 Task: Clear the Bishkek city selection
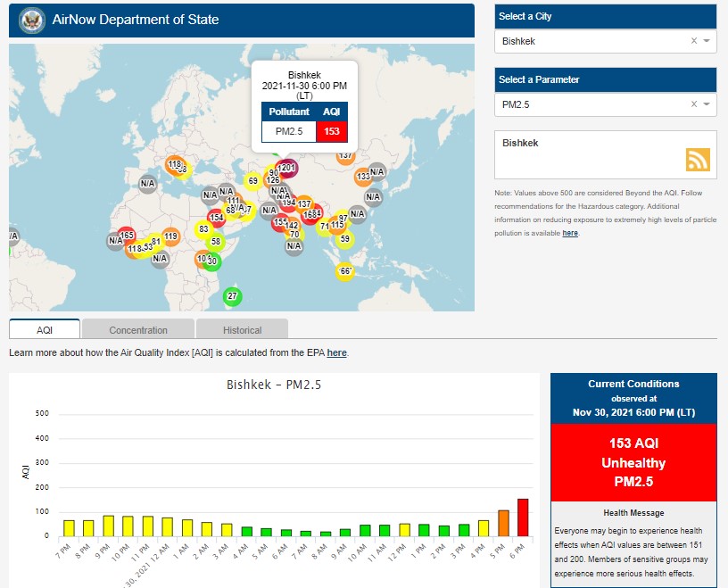(x=693, y=41)
